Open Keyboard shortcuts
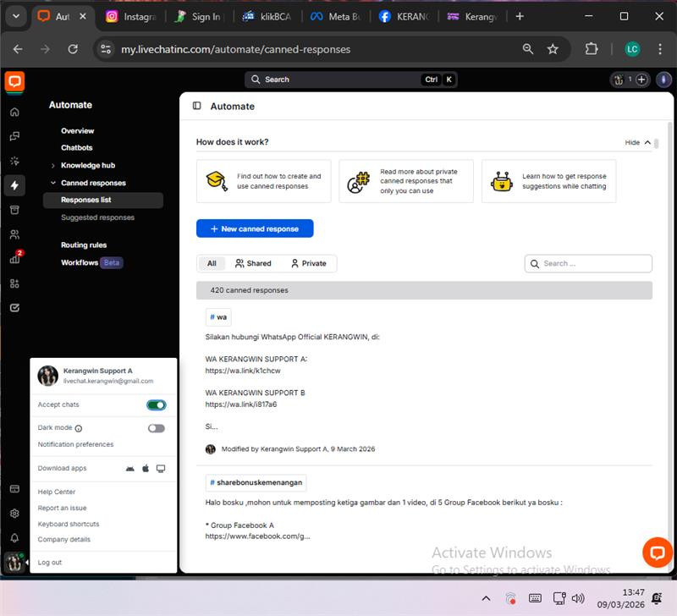The width and height of the screenshot is (677, 616). click(x=69, y=524)
